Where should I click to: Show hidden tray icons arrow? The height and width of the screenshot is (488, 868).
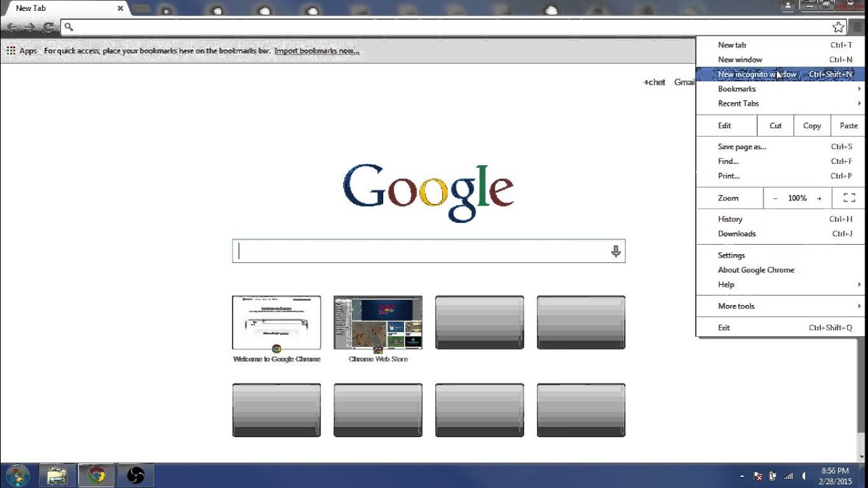click(x=742, y=476)
